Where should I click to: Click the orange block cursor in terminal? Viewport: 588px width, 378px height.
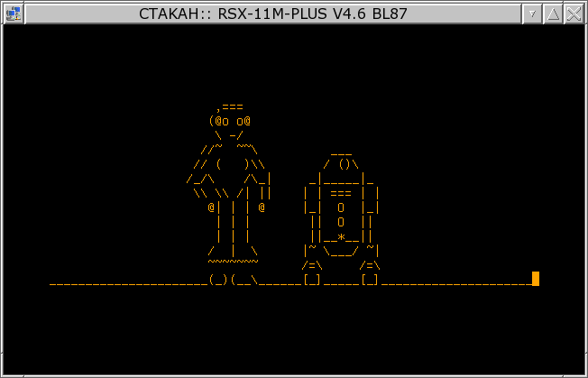point(536,279)
